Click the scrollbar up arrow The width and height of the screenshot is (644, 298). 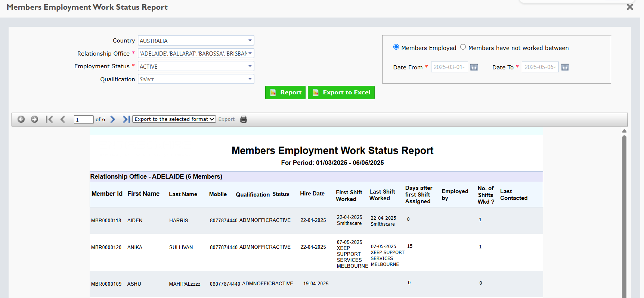(624, 131)
